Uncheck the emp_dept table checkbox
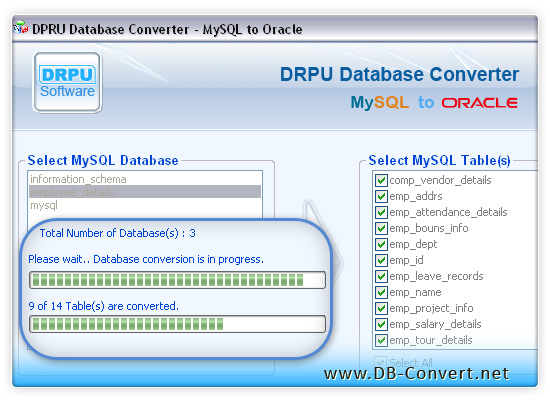 381,245
